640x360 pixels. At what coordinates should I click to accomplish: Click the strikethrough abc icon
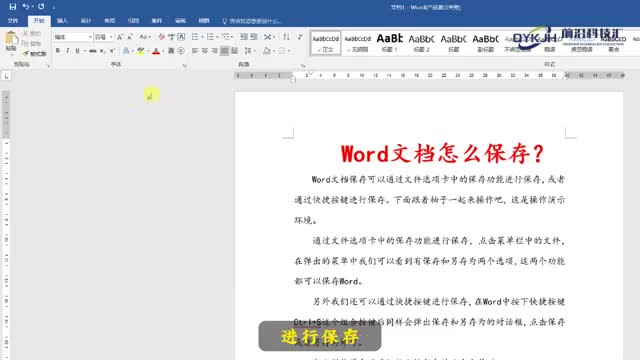[x=93, y=51]
